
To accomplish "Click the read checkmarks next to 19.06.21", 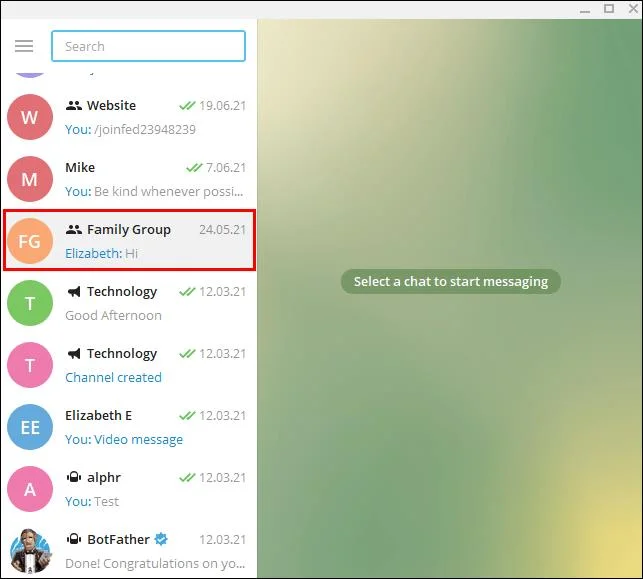I will [x=187, y=106].
